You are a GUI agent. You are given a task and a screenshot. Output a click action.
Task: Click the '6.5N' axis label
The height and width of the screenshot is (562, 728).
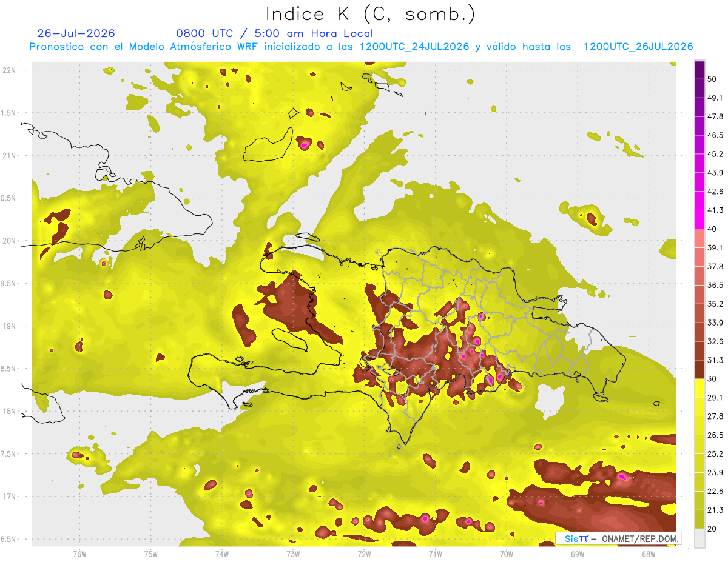(8, 540)
